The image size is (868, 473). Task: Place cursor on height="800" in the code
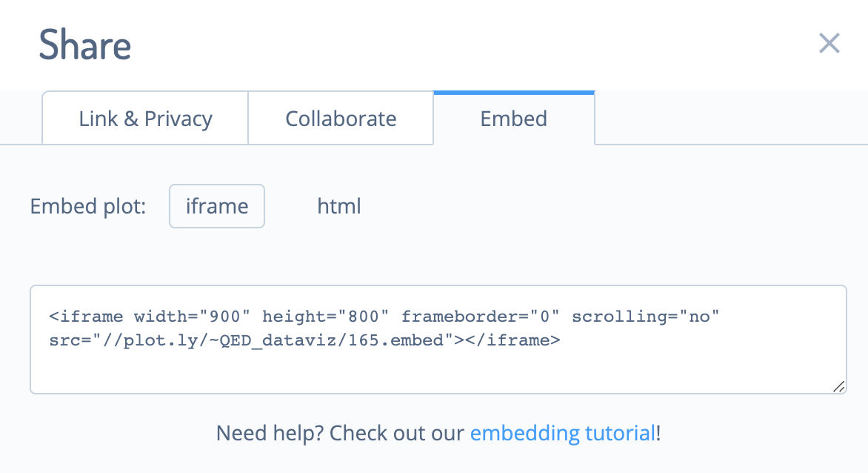coord(326,317)
